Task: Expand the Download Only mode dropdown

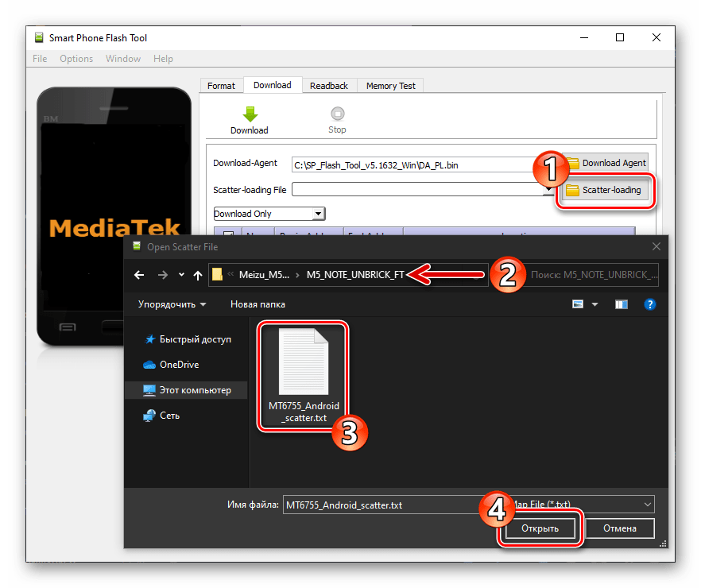Action: (x=318, y=214)
